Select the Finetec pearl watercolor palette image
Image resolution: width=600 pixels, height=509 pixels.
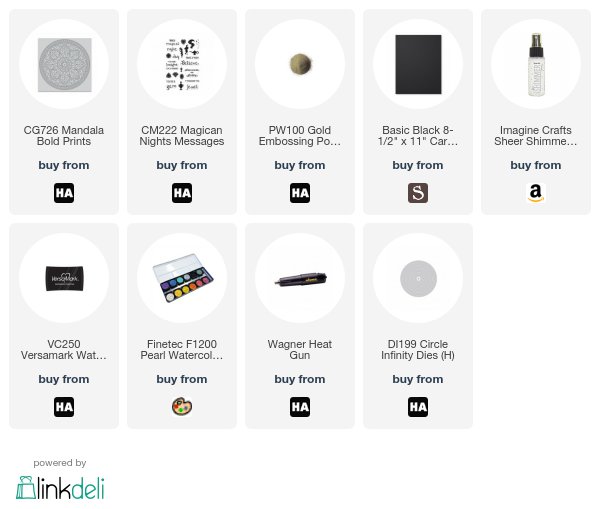(x=183, y=278)
